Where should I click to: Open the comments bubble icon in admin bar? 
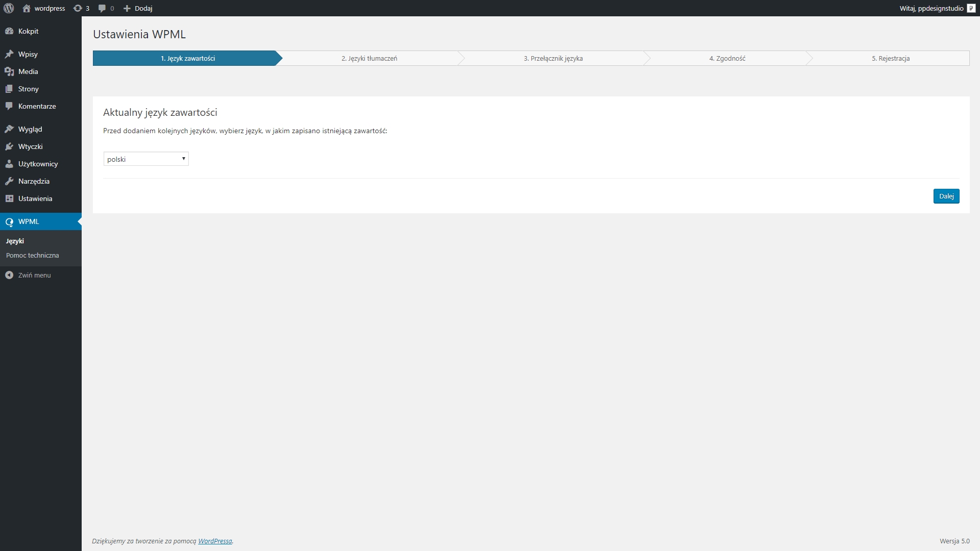[x=102, y=9]
